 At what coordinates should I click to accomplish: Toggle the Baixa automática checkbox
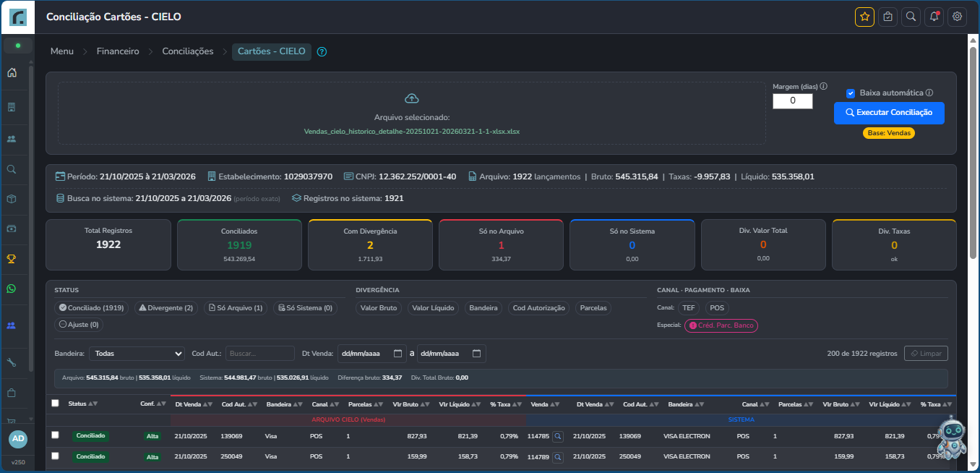click(851, 93)
